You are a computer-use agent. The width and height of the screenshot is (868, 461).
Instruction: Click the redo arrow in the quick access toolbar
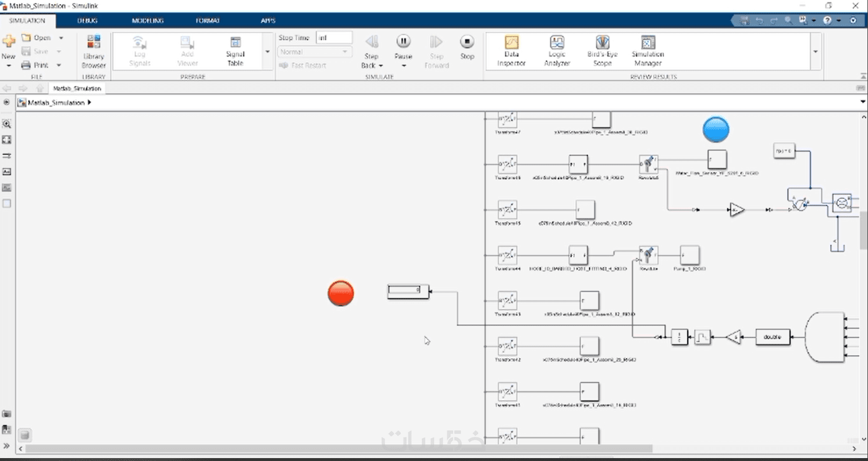[774, 20]
